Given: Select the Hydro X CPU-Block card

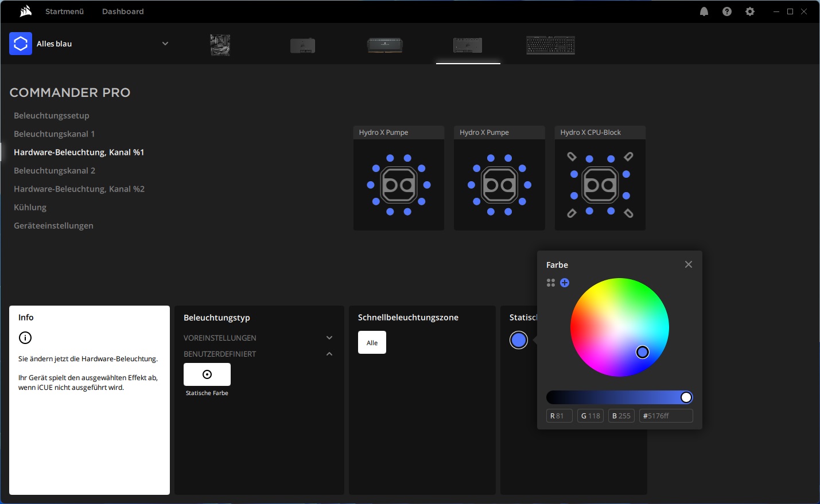Looking at the screenshot, I should 600,178.
